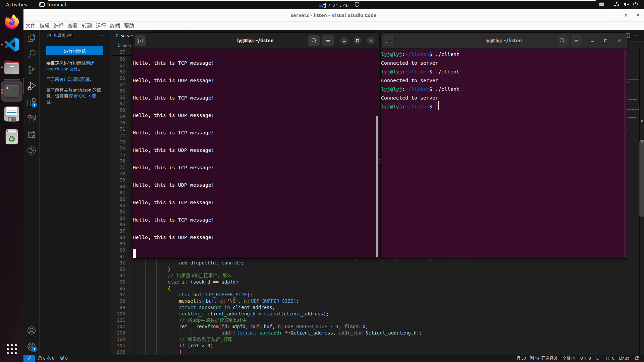The height and width of the screenshot is (362, 644).
Task: Open the 终端 menu
Action: tap(115, 26)
